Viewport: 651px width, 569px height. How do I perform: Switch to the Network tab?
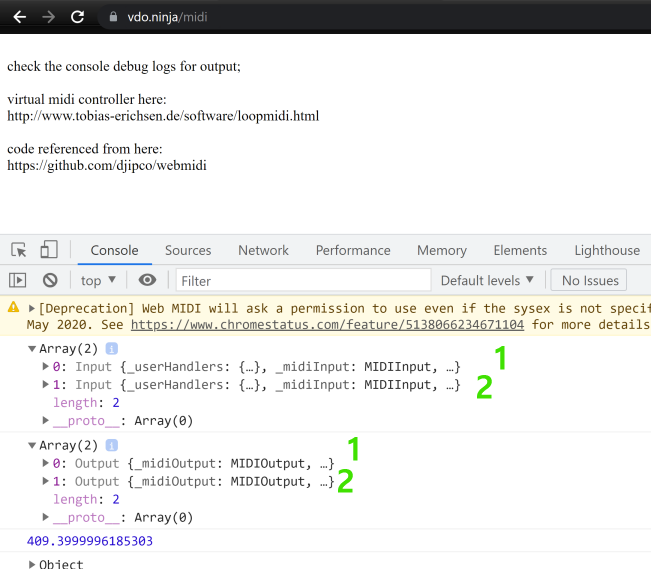(x=263, y=250)
